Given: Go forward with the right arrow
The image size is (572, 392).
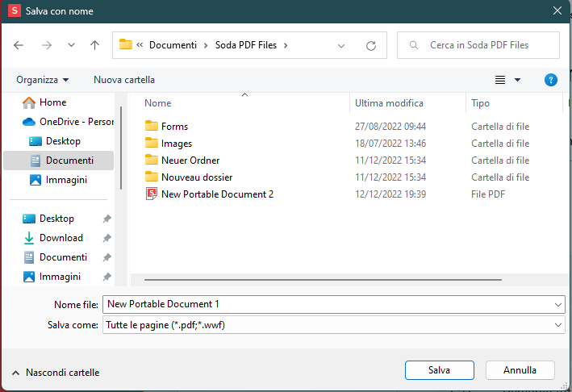Looking at the screenshot, I should [x=47, y=45].
